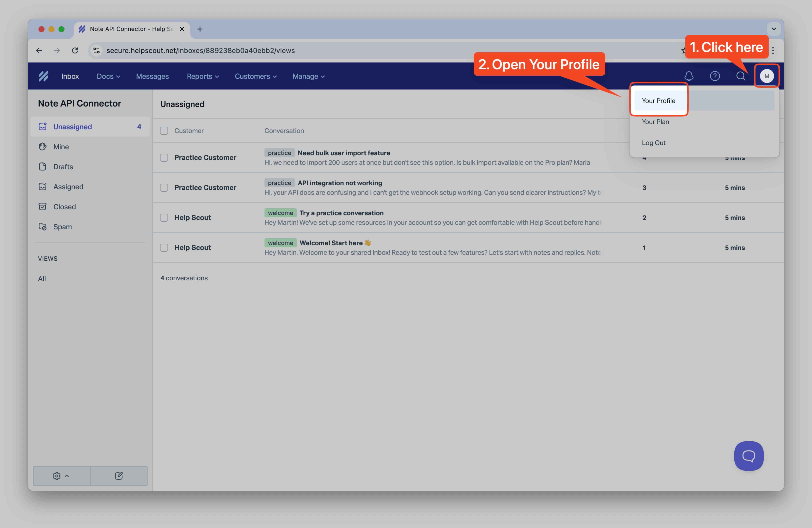Screen dimensions: 812x528
Task: Open API integration not working conversation
Action: coord(340,183)
